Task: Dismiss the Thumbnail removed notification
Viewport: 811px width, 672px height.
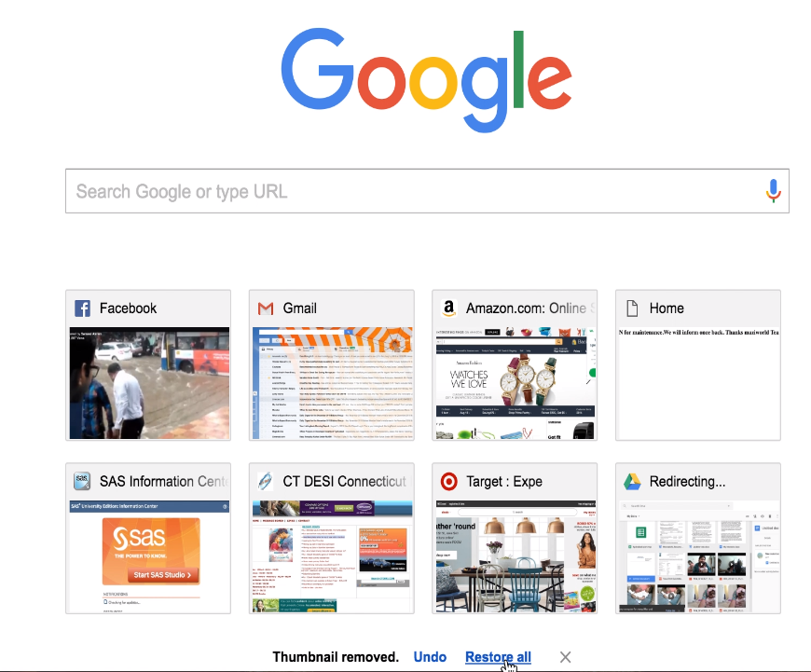Action: click(x=565, y=657)
